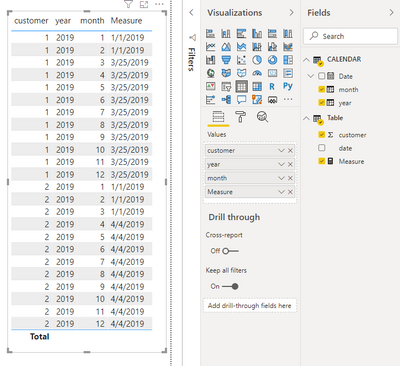
Task: Sort table by year column header
Action: click(63, 21)
